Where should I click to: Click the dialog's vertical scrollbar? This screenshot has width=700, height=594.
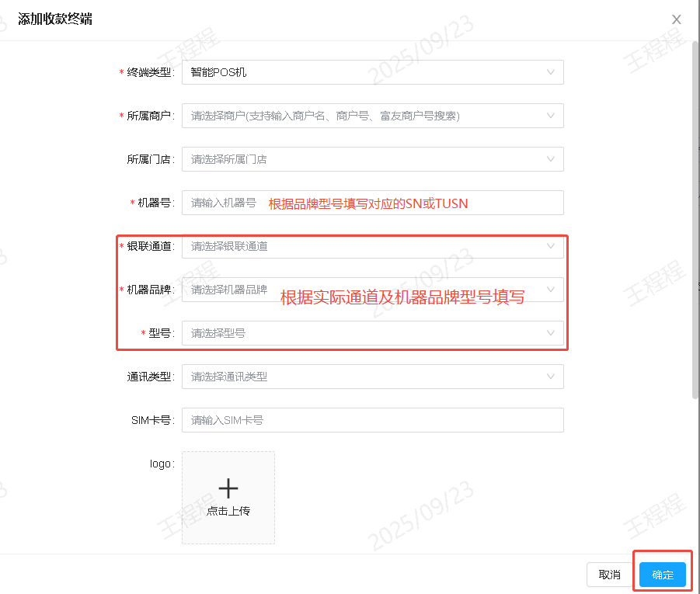pos(695,217)
